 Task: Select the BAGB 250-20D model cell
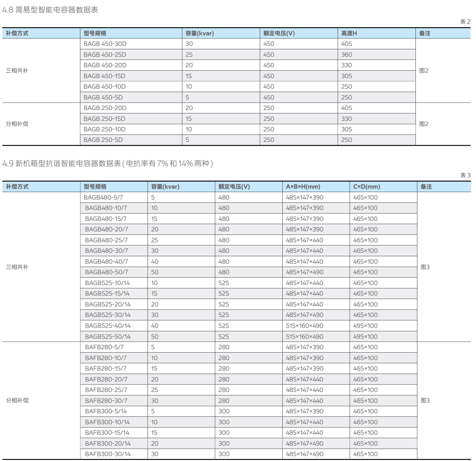pos(105,108)
